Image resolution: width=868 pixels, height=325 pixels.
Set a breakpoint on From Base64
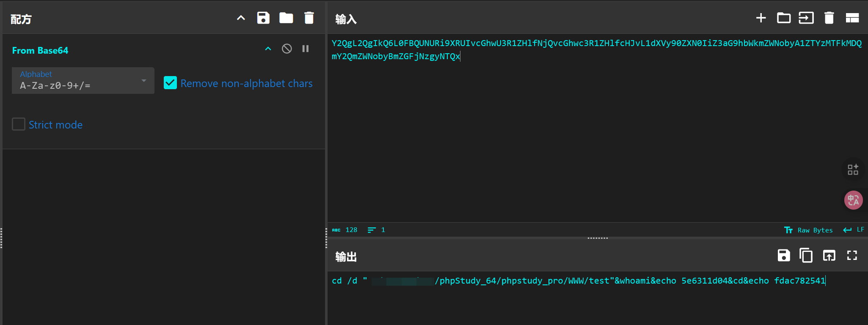point(305,49)
